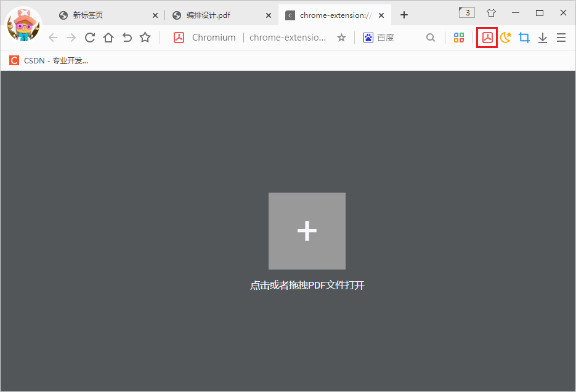This screenshot has width=576, height=392.
Task: Click the home button
Action: tap(108, 38)
